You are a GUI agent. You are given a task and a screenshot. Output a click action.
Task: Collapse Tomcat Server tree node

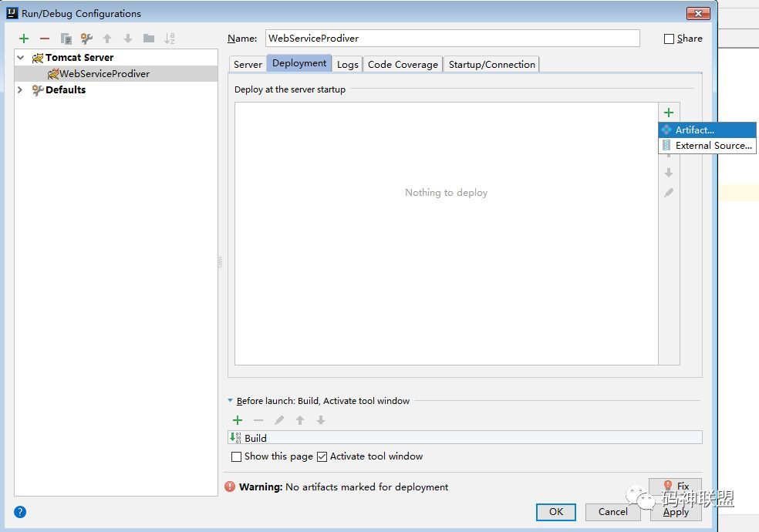(x=20, y=58)
